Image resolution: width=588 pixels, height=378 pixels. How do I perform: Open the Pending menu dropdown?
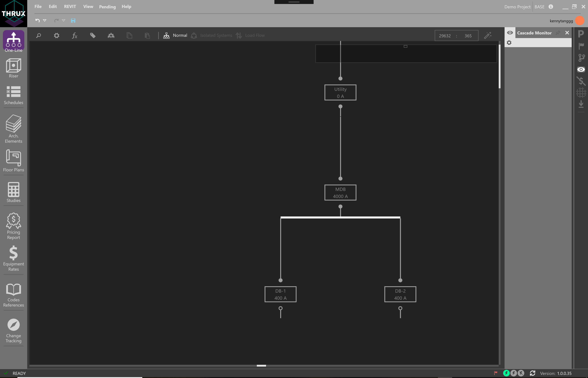point(107,7)
